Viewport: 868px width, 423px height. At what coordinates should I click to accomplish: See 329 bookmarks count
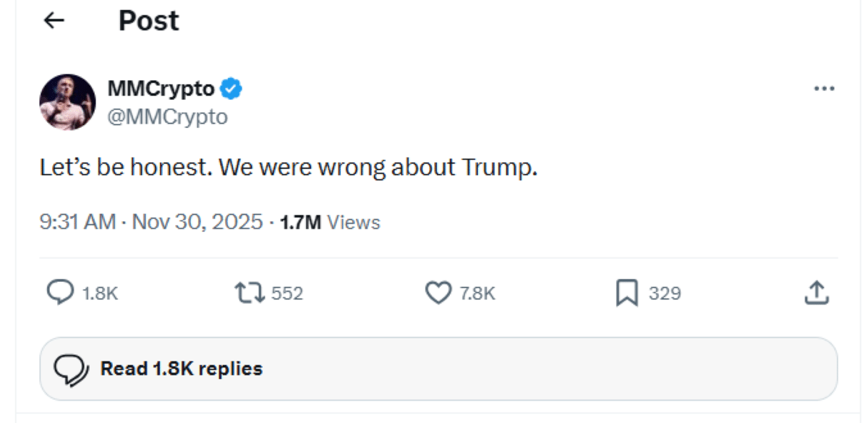coord(664,293)
